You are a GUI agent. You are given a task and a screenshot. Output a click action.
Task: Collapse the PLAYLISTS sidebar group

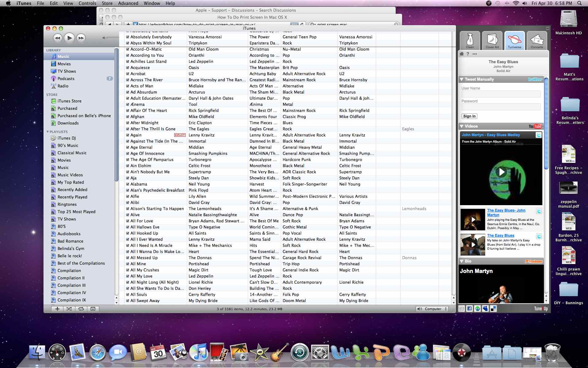click(x=48, y=132)
